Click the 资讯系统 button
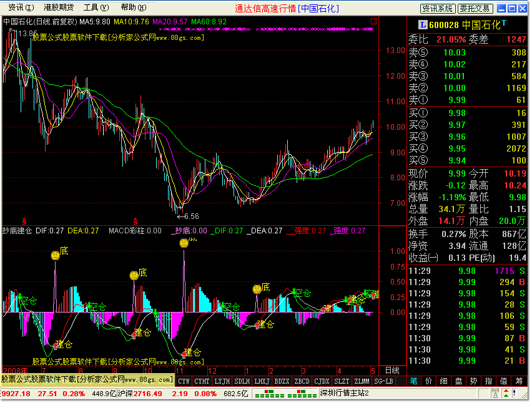 438,9
